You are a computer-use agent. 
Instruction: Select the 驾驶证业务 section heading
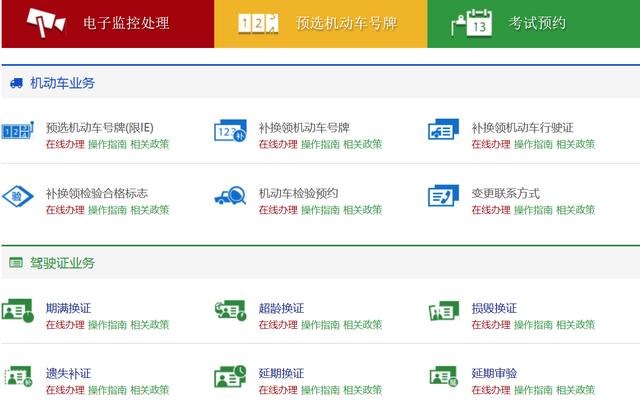click(x=62, y=263)
